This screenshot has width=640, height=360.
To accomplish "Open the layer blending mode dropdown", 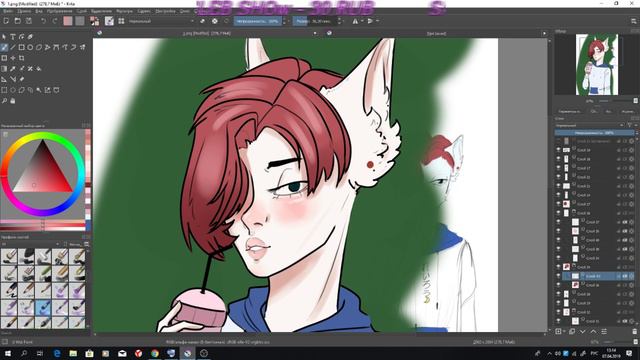I will coord(589,125).
